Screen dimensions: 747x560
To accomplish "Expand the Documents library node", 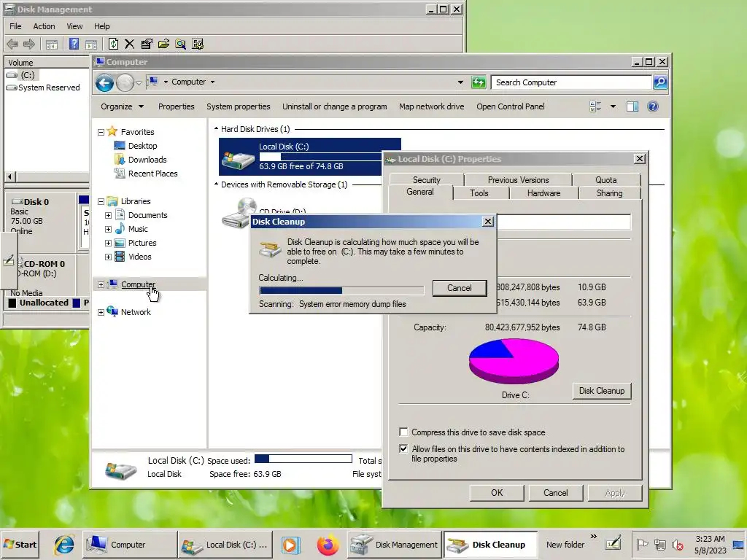I will [108, 215].
